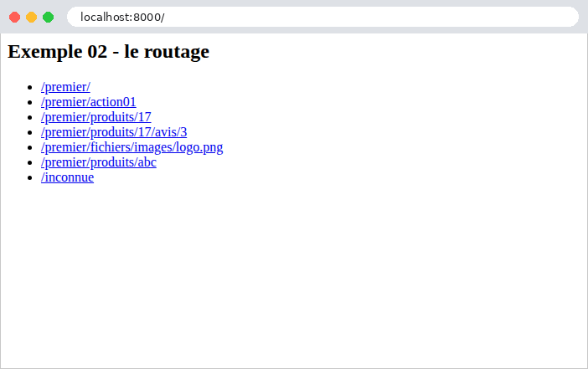
Task: Click the bullet beside /inconnue
Action: 30,177
